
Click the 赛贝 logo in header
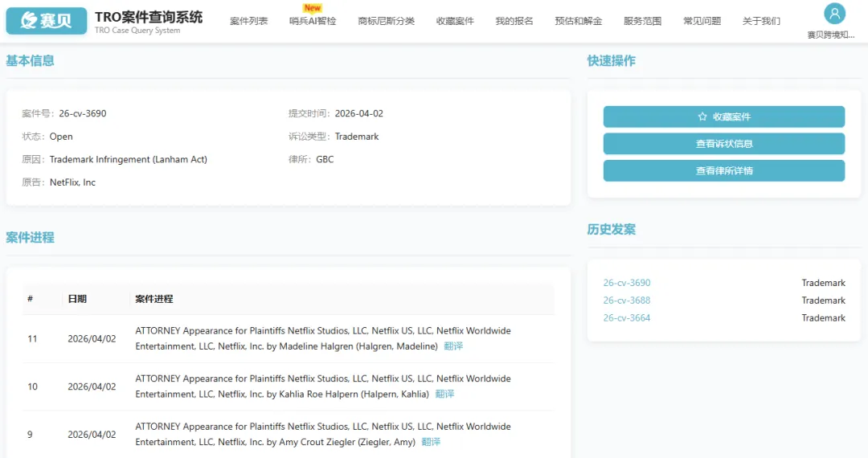(x=46, y=21)
